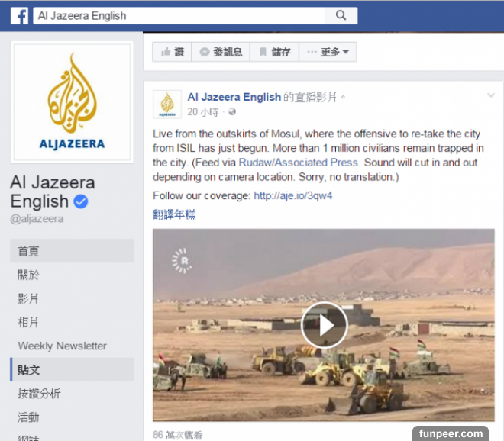This screenshot has height=441, width=504.
Task: Click the blue verified badge
Action: click(x=81, y=201)
